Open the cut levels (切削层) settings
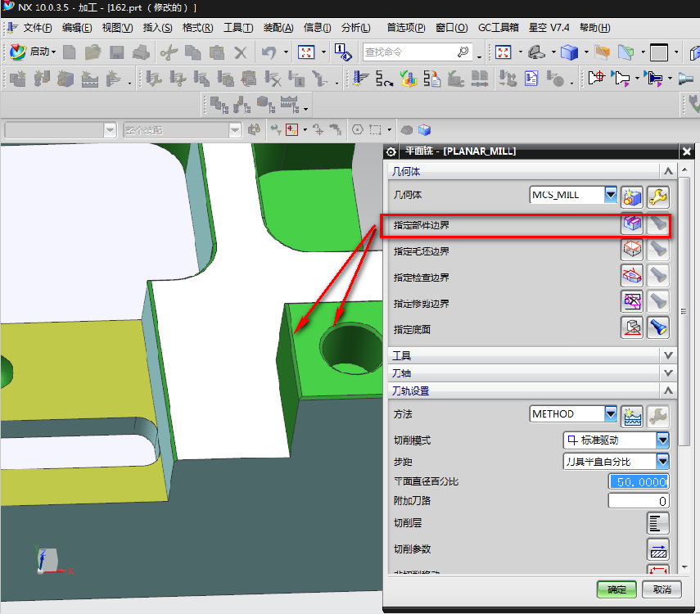This screenshot has width=700, height=614. pos(658,523)
